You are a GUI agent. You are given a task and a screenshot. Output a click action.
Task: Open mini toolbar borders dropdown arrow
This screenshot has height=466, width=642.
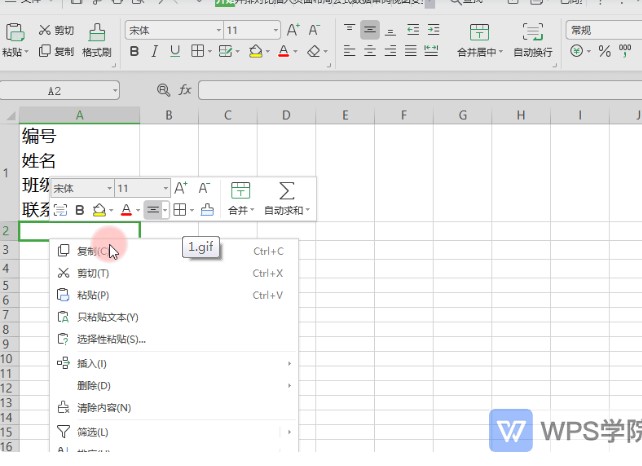click(x=192, y=210)
